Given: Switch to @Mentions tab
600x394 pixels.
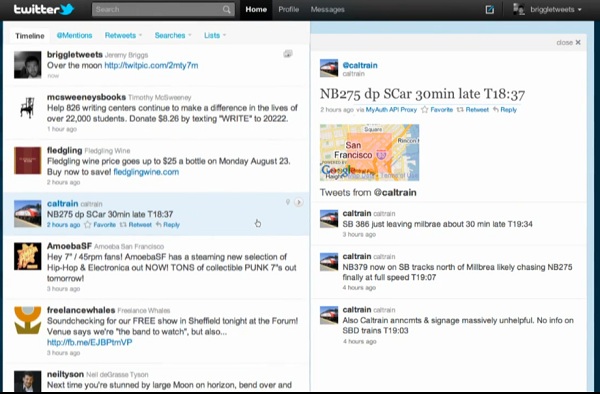Looking at the screenshot, I should tap(74, 35).
